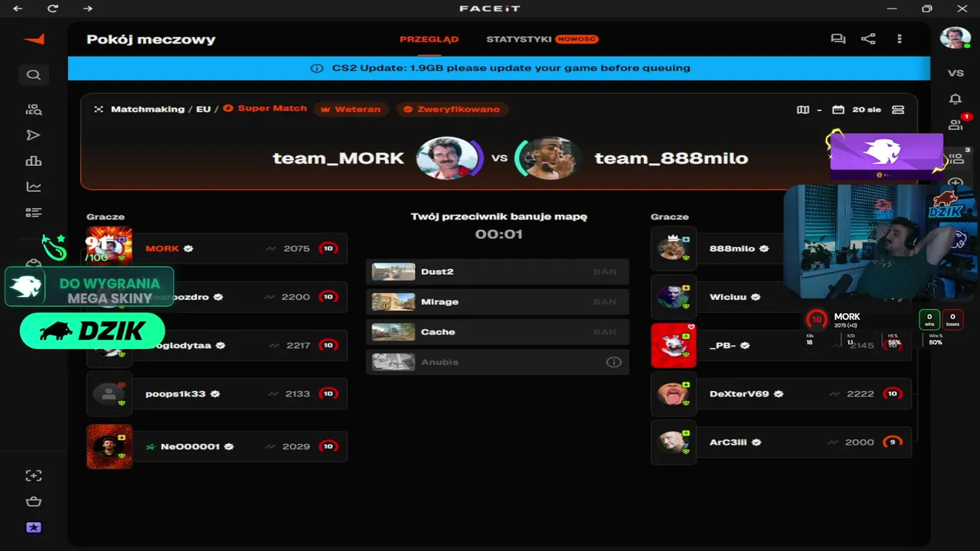
Task: Open the friends icon with red badge
Action: click(x=956, y=124)
